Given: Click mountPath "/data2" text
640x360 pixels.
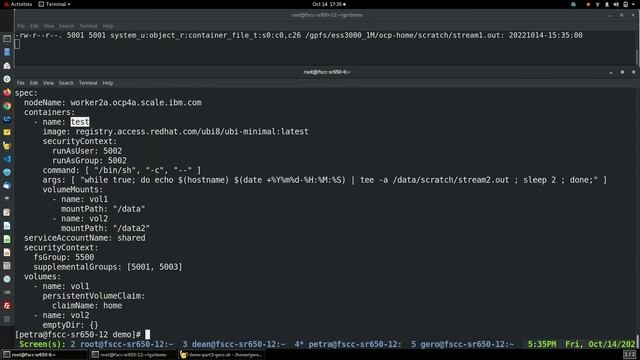Looking at the screenshot, I should [x=105, y=228].
